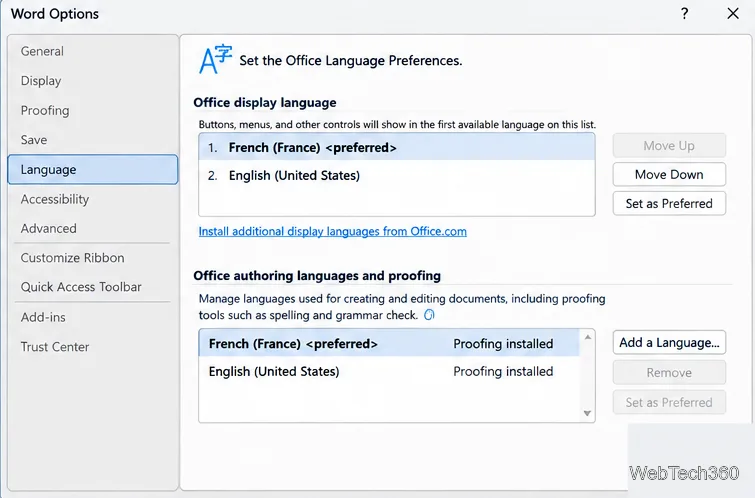This screenshot has height=498, width=755.
Task: Close the Word Options dialog
Action: point(733,13)
